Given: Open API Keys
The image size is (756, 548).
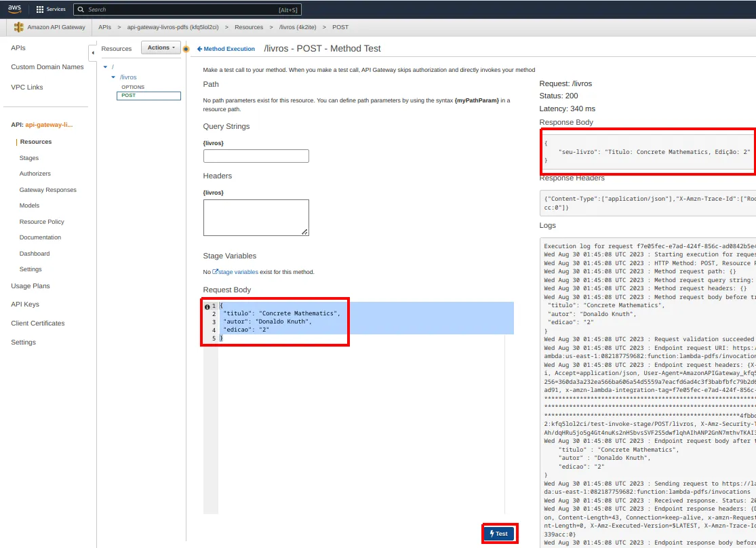Looking at the screenshot, I should click(25, 305).
